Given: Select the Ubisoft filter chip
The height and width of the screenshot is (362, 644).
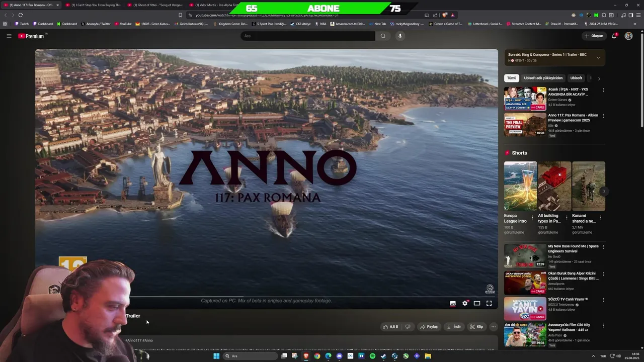Looking at the screenshot, I should (576, 78).
